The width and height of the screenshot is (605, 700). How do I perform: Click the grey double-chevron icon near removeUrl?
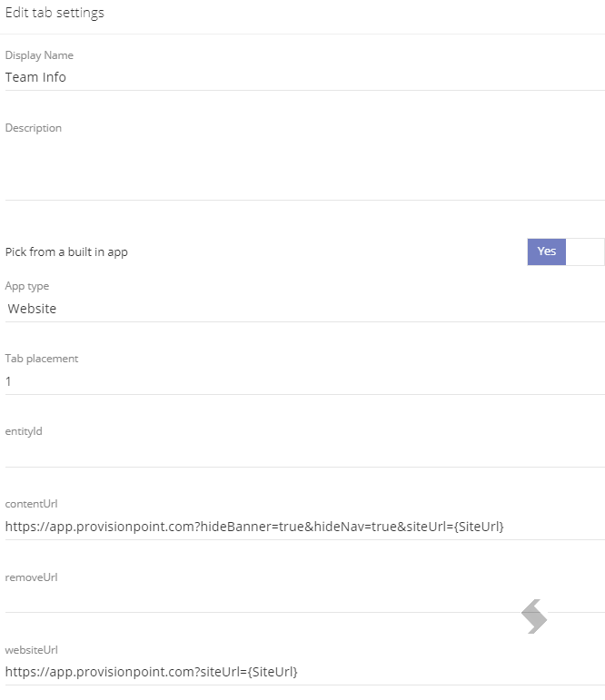[534, 616]
